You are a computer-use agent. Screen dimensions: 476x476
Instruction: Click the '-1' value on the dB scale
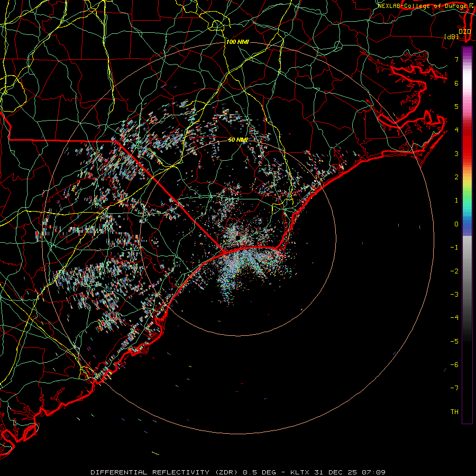click(x=454, y=248)
